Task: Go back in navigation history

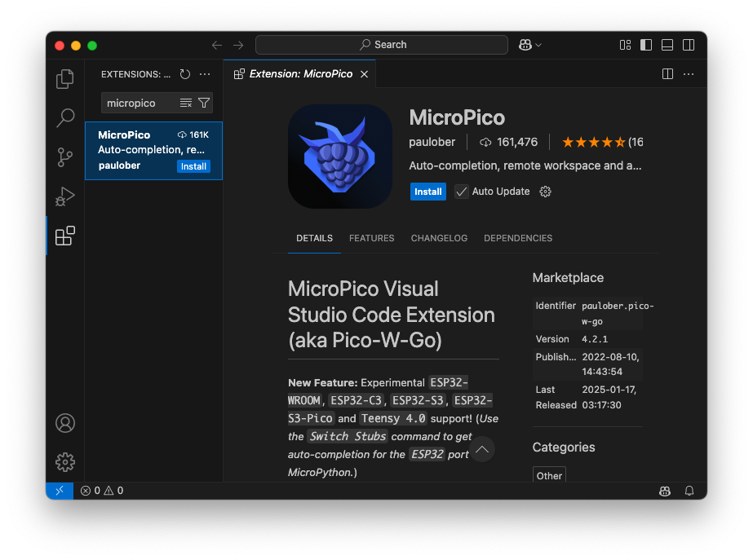Action: click(x=217, y=45)
